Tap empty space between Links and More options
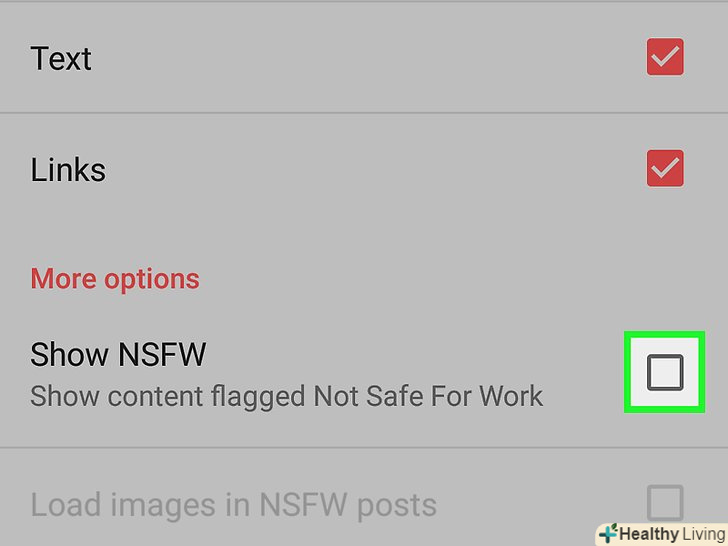The height and width of the screenshot is (546, 728). [x=364, y=225]
